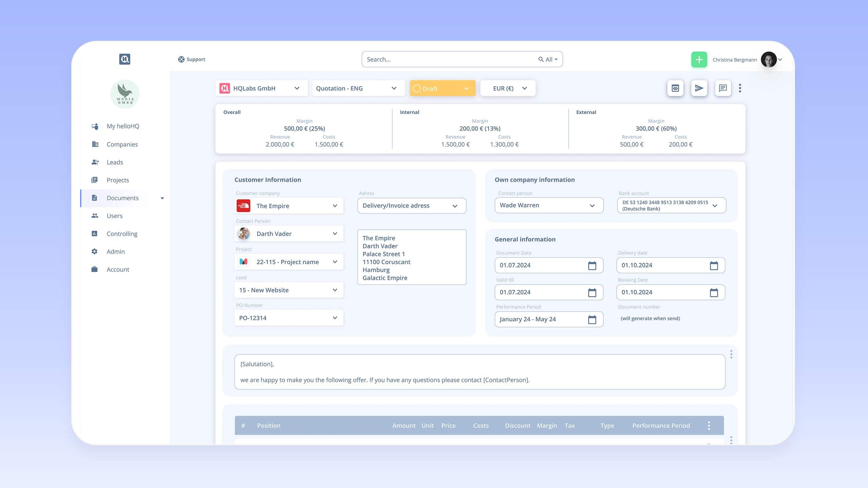Open positions table header options menu

(x=709, y=426)
